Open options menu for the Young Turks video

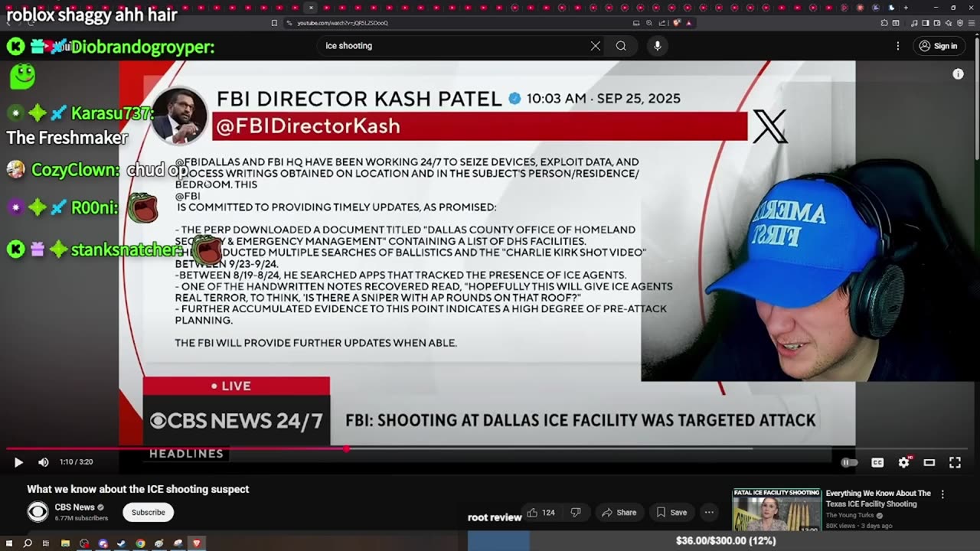click(x=942, y=494)
